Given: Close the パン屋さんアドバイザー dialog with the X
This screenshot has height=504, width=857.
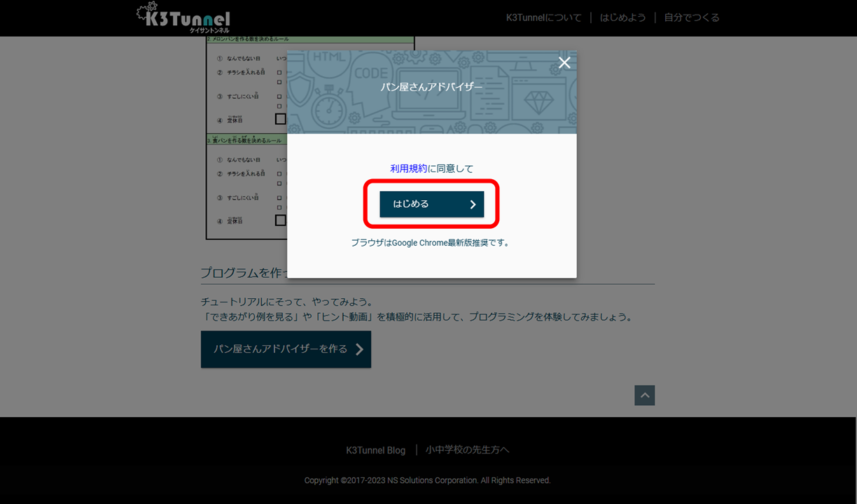Looking at the screenshot, I should point(564,63).
